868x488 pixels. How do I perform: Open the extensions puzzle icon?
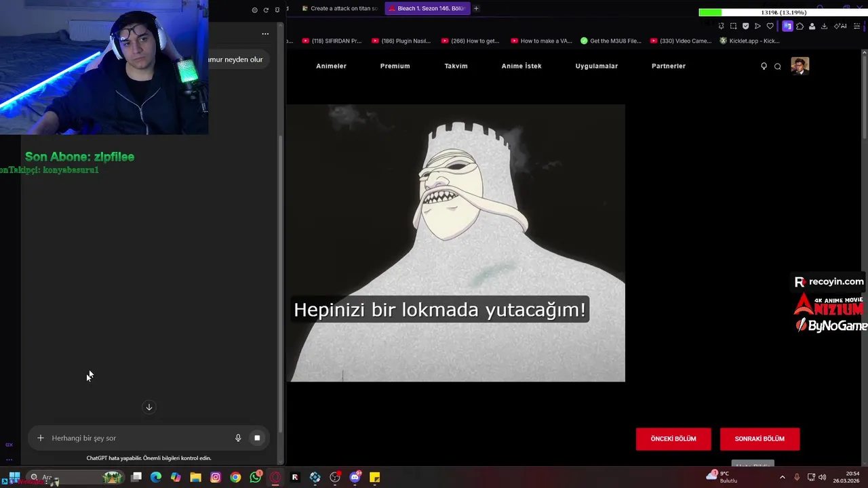point(800,26)
